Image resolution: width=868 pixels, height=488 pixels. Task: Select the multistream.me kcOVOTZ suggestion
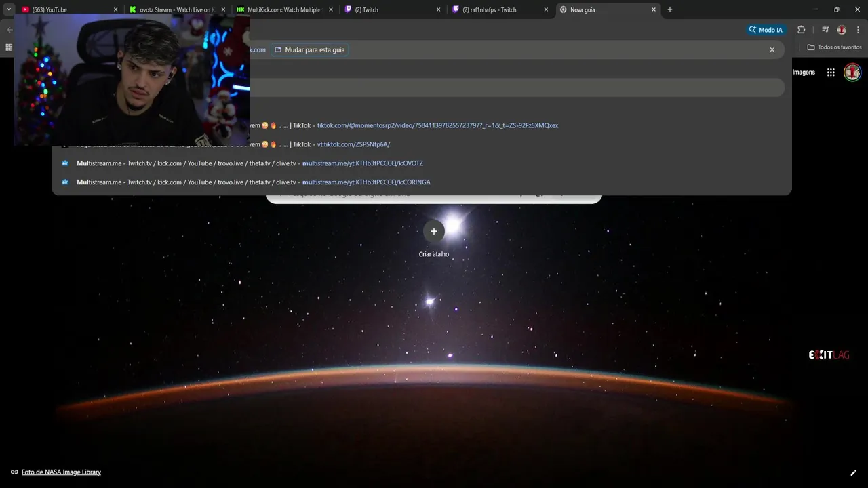(422, 163)
